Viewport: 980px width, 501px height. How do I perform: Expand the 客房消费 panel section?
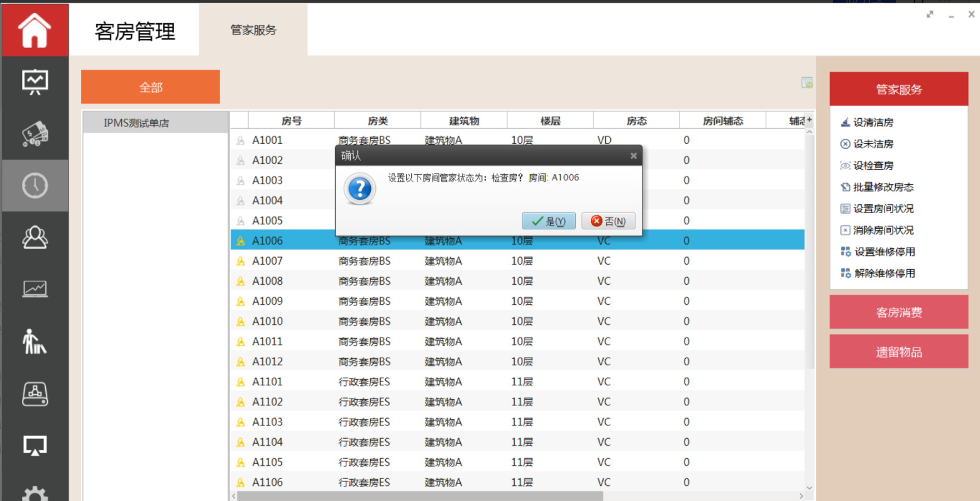click(x=898, y=312)
